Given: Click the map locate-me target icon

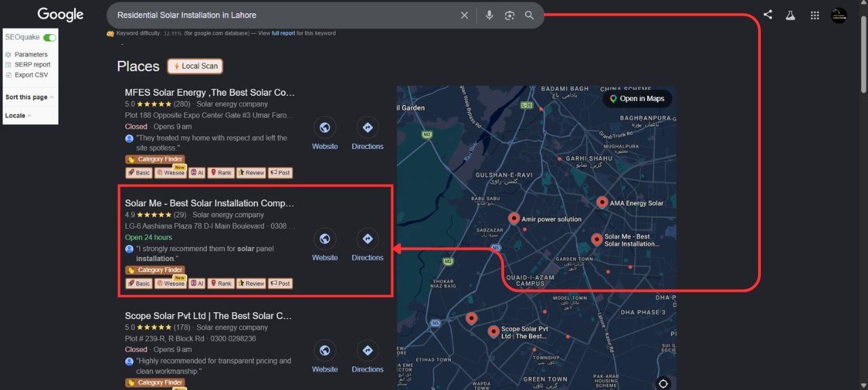Looking at the screenshot, I should [663, 383].
